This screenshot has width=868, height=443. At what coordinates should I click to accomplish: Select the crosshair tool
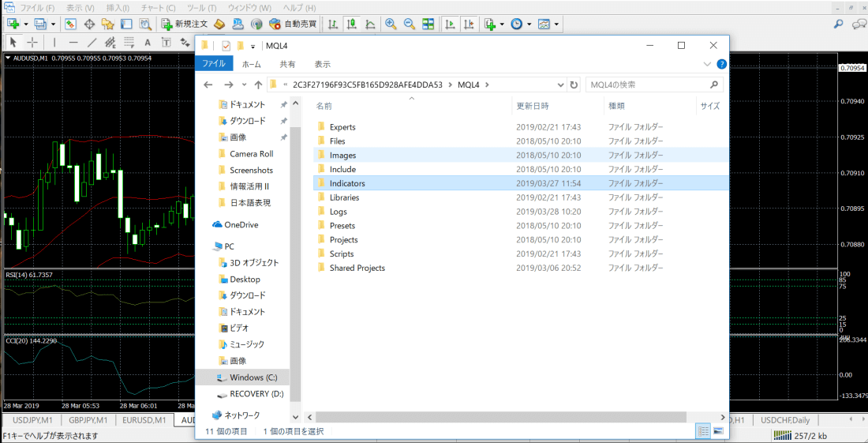(x=32, y=42)
